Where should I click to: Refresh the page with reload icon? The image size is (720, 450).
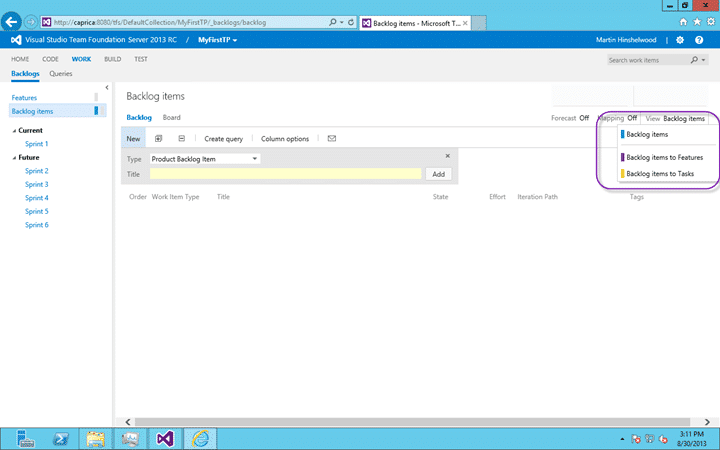coord(351,22)
